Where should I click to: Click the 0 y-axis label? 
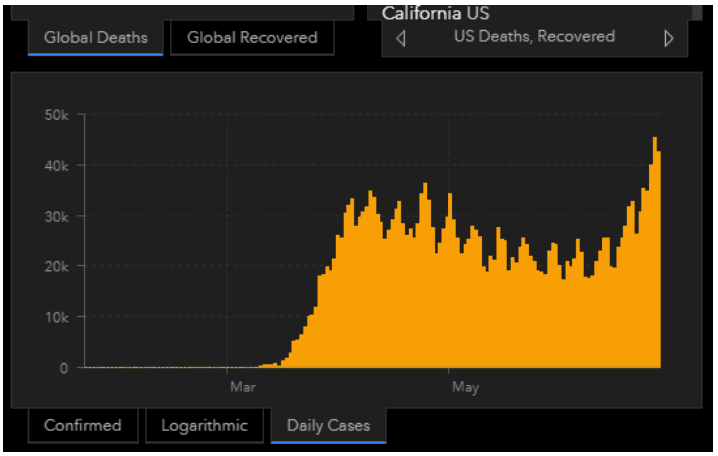64,368
